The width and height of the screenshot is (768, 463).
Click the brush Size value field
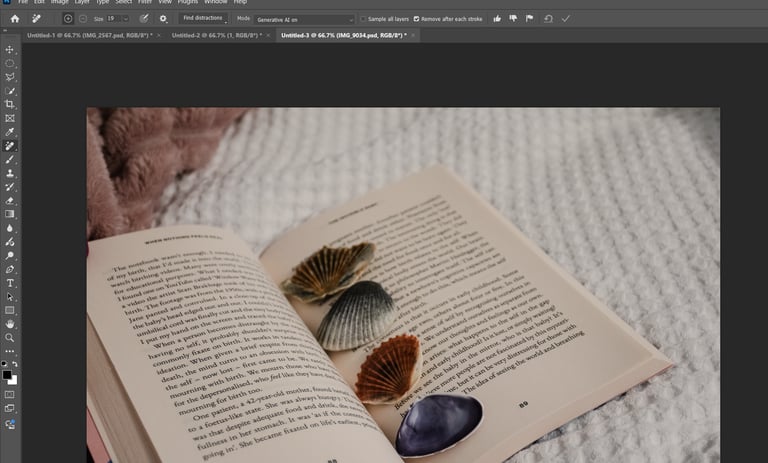pyautogui.click(x=114, y=19)
